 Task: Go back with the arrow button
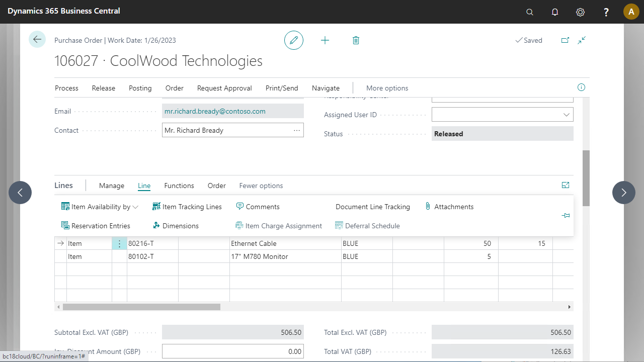(x=37, y=39)
